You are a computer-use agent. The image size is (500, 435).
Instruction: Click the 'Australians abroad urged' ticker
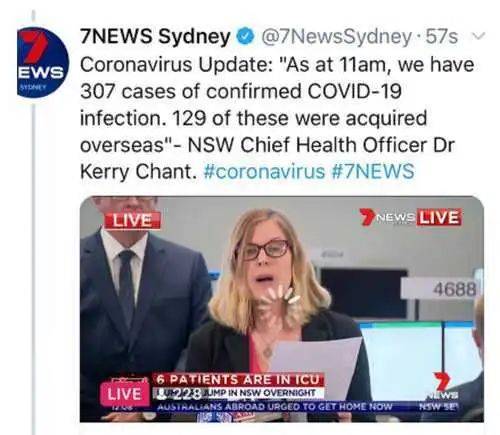(x=275, y=407)
